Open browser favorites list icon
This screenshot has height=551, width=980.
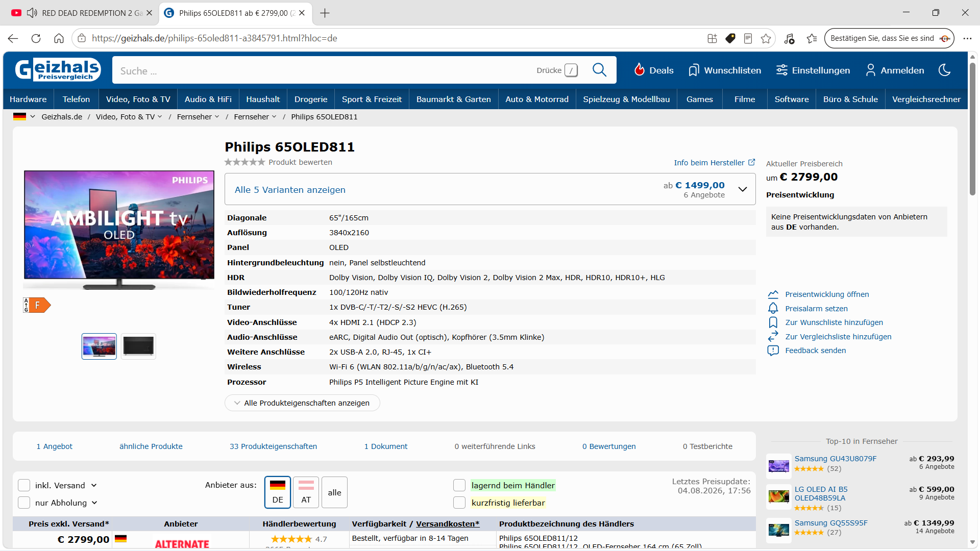tap(812, 38)
